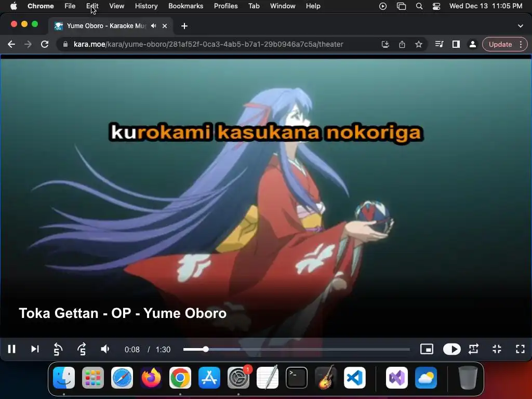Toggle the autoplay switch
This screenshot has height=399, width=532.
[x=451, y=349]
